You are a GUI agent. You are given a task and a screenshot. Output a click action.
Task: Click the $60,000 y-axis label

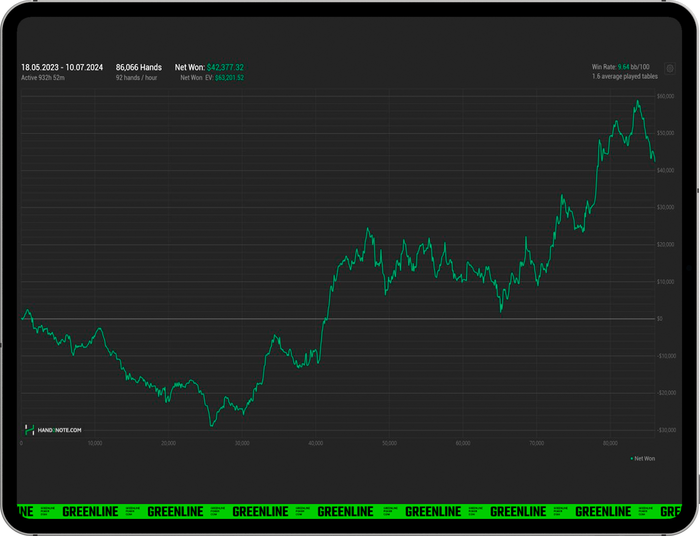click(665, 96)
